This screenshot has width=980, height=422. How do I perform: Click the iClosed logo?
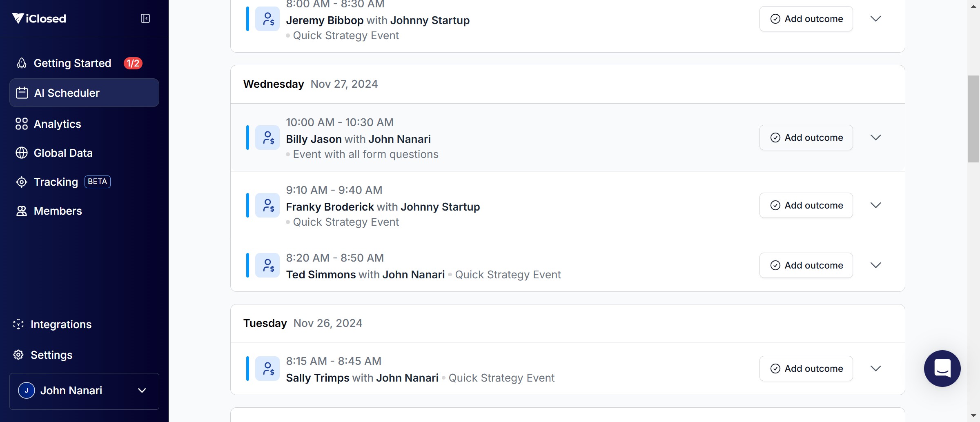click(39, 18)
